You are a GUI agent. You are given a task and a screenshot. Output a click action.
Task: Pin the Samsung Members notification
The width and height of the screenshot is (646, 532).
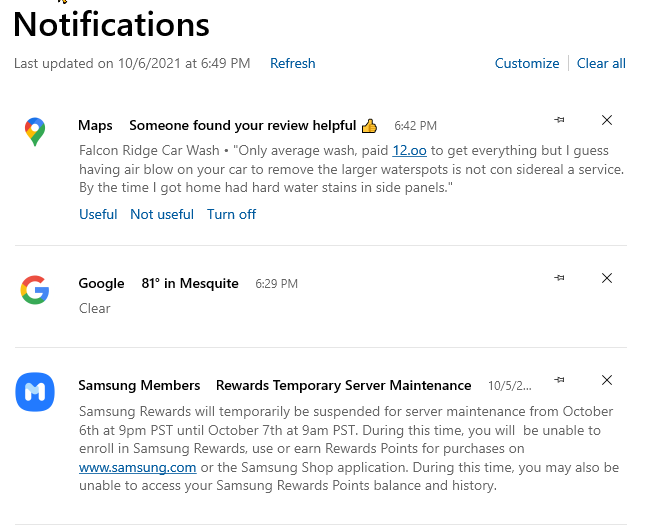point(559,380)
